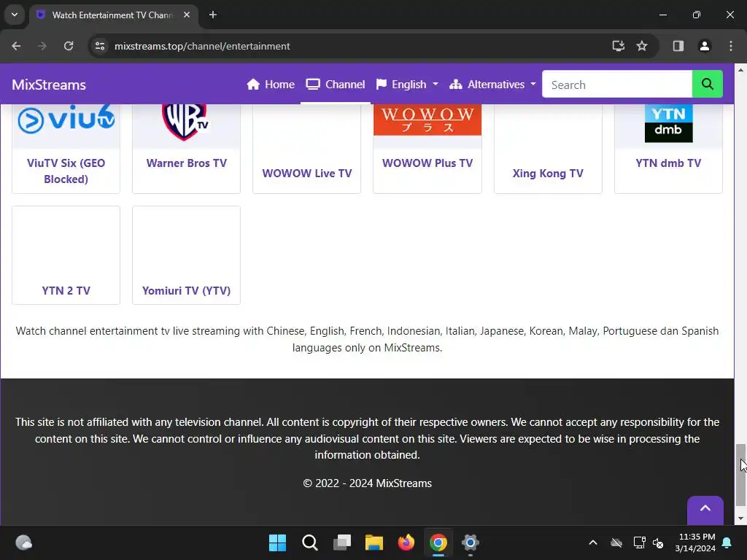
Task: Click the network display tray icon
Action: point(639,542)
